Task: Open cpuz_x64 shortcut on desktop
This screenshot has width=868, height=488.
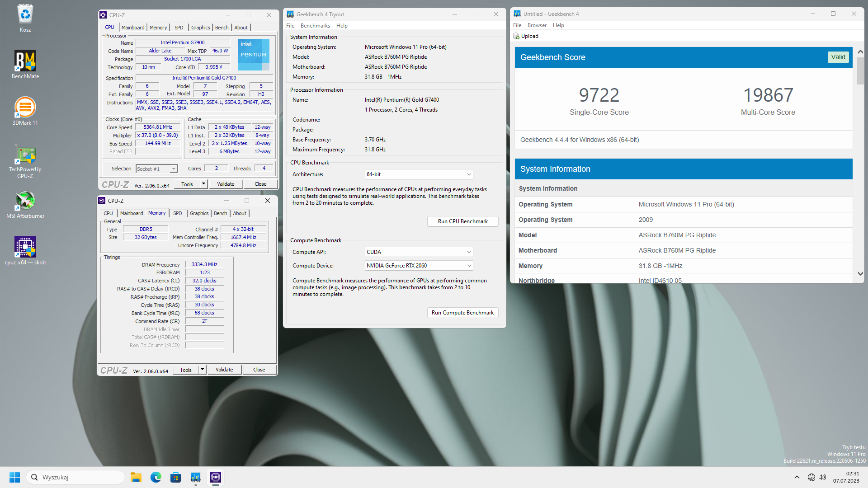Action: [x=25, y=250]
